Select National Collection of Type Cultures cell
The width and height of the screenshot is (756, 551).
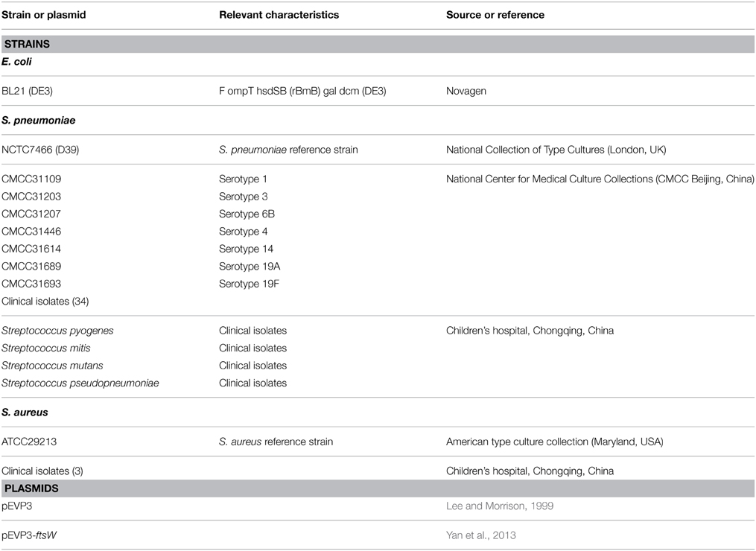tap(556, 150)
